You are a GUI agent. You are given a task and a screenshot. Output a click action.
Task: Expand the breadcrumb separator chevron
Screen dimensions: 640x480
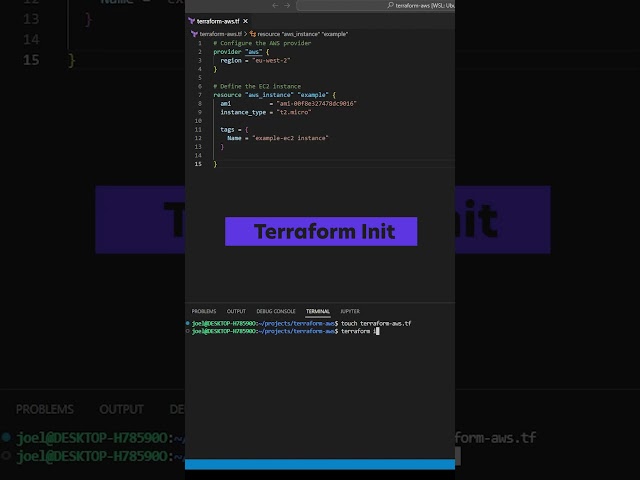point(246,34)
